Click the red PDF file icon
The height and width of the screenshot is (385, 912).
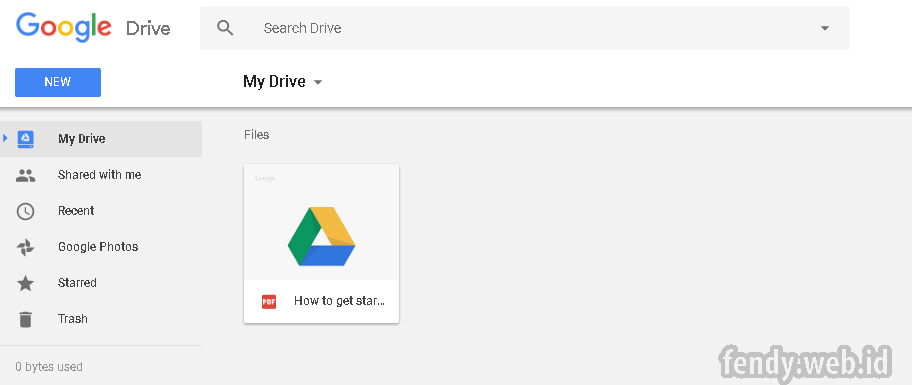pyautogui.click(x=269, y=302)
